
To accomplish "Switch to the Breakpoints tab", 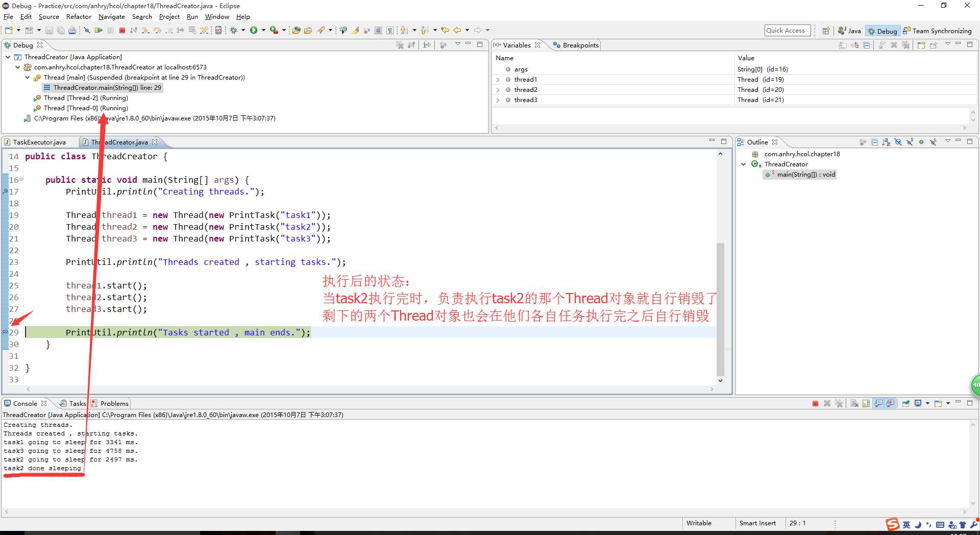I will click(x=576, y=45).
